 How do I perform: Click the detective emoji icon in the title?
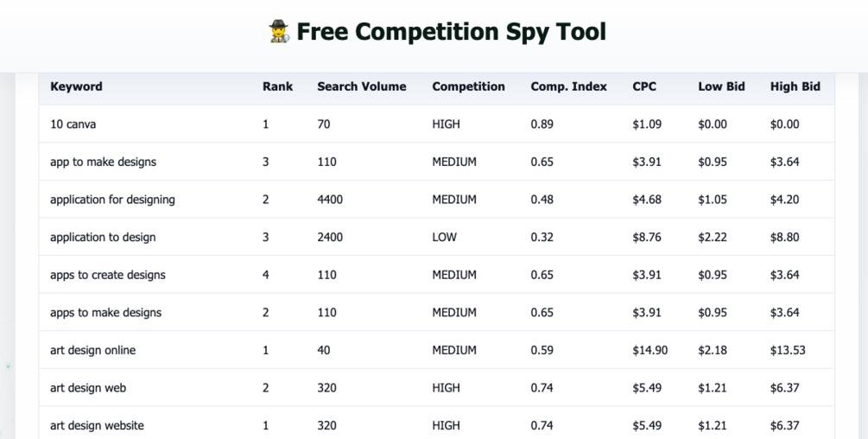[x=279, y=32]
